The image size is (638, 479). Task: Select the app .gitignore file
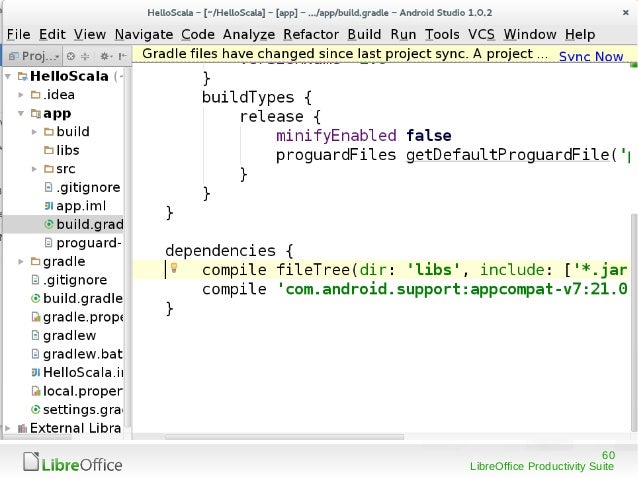point(88,187)
